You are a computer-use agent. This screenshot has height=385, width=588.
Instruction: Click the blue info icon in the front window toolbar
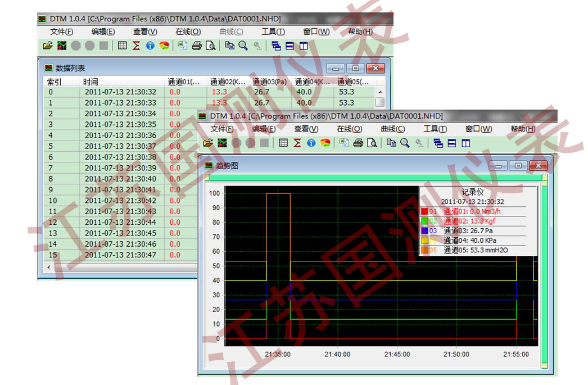pyautogui.click(x=311, y=143)
